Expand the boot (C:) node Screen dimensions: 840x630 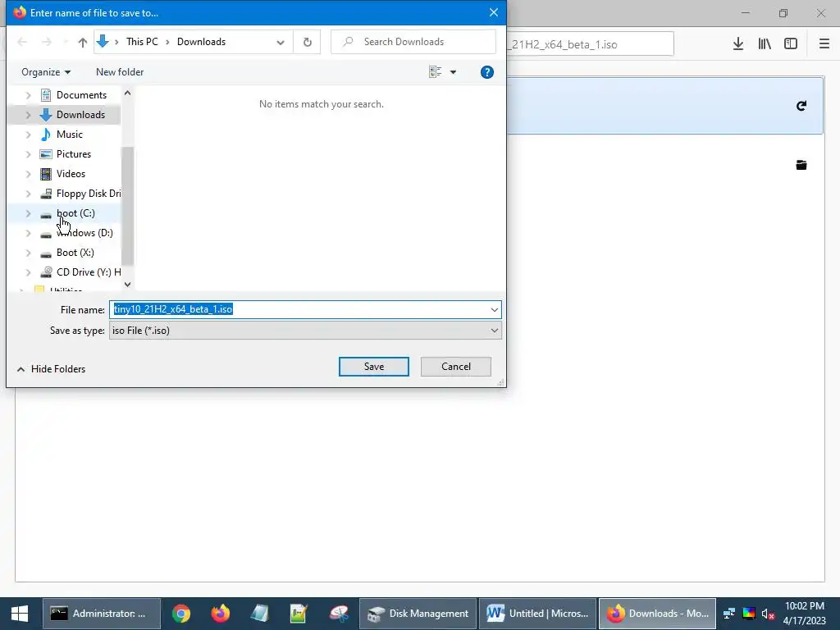click(29, 213)
